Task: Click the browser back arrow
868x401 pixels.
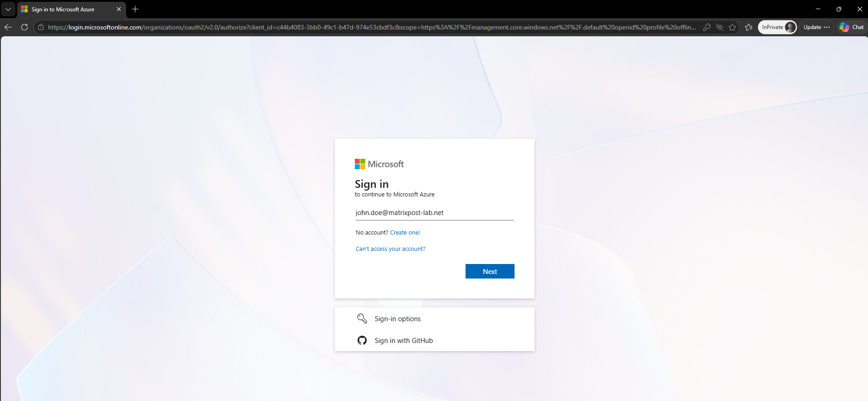Action: [8, 27]
